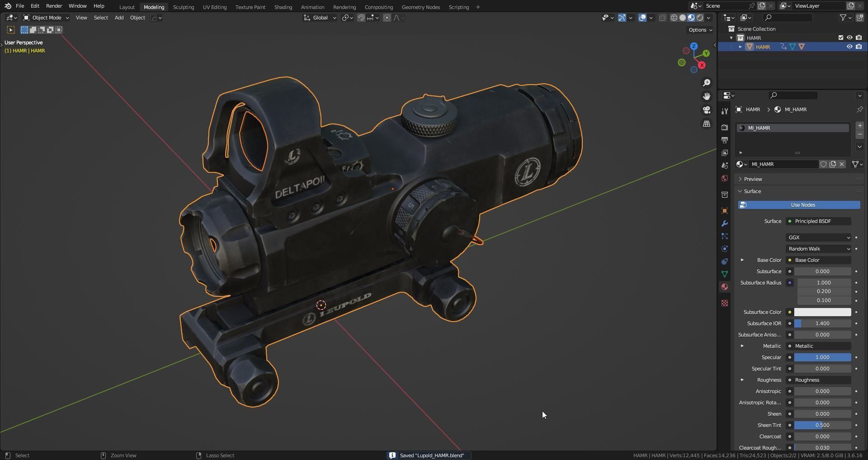Image resolution: width=868 pixels, height=460 pixels.
Task: Open the World properties tab
Action: click(725, 178)
